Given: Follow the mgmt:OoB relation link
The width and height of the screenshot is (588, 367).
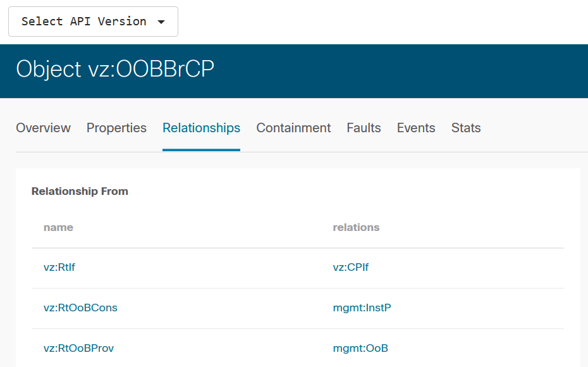Looking at the screenshot, I should pos(361,348).
